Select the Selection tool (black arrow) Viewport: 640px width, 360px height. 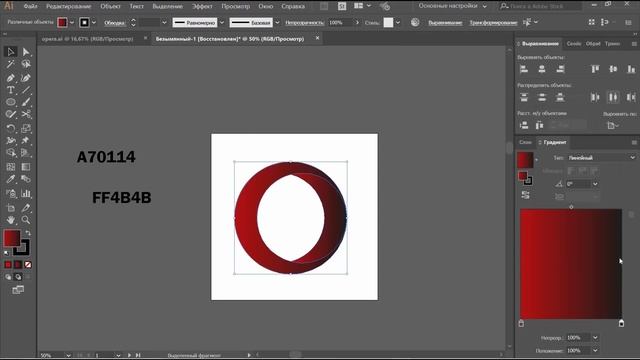coord(11,52)
